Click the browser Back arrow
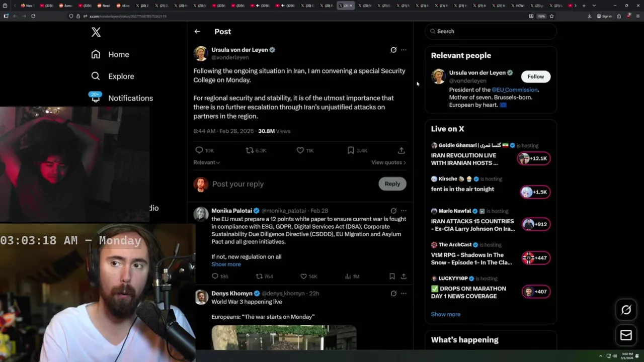 [15, 16]
